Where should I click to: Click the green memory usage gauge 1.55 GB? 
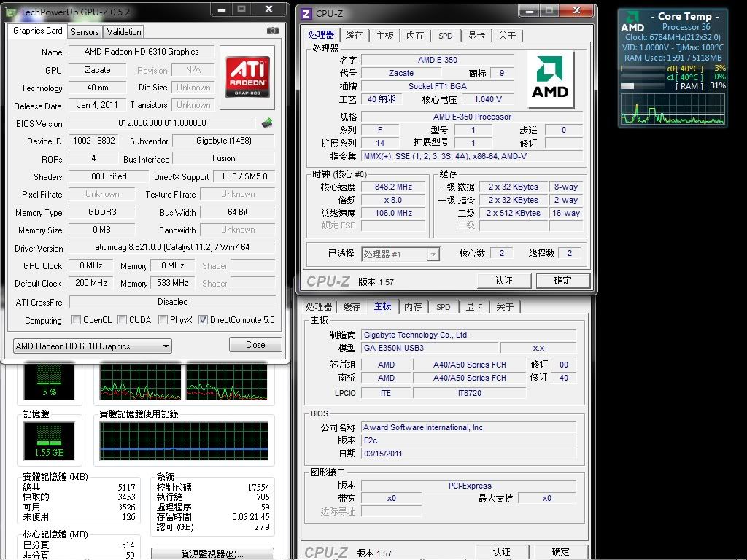[49, 440]
